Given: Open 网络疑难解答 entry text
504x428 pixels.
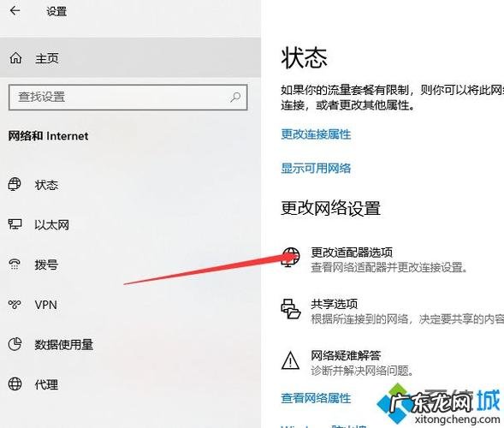Looking at the screenshot, I should 346,355.
